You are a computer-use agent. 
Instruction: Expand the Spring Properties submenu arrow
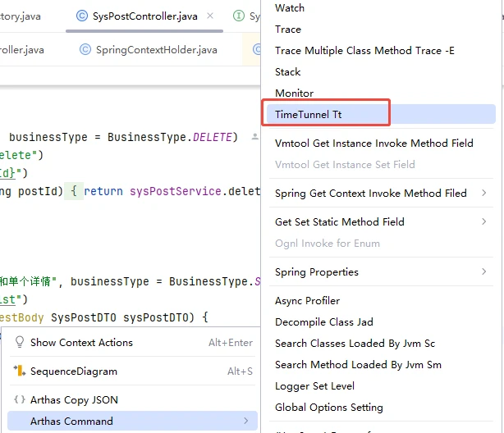click(483, 272)
